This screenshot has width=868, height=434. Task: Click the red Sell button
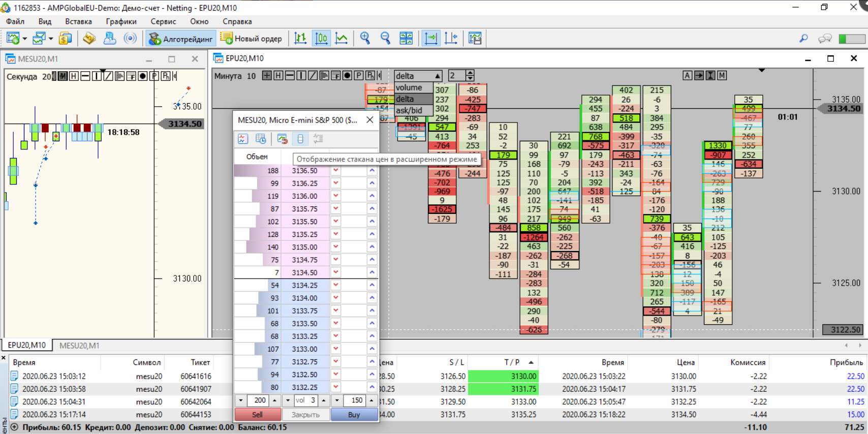click(x=258, y=415)
